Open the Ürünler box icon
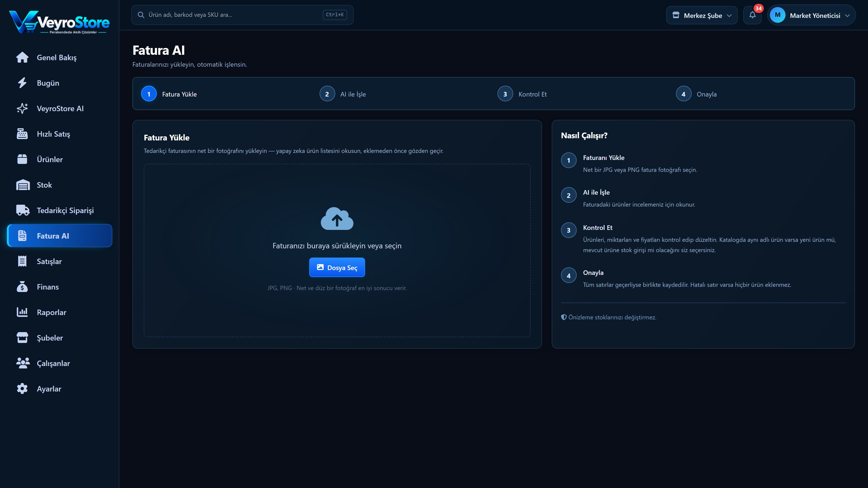 coord(22,159)
